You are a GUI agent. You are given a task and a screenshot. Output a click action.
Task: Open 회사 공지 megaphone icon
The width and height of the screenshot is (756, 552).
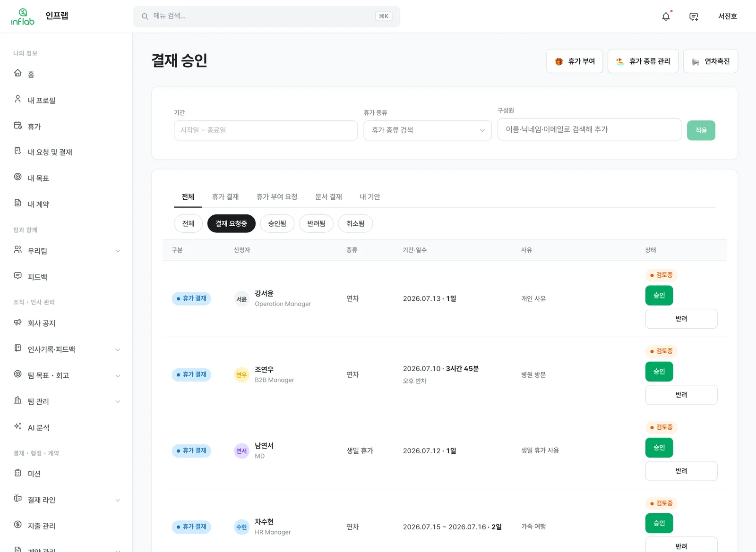tap(18, 322)
